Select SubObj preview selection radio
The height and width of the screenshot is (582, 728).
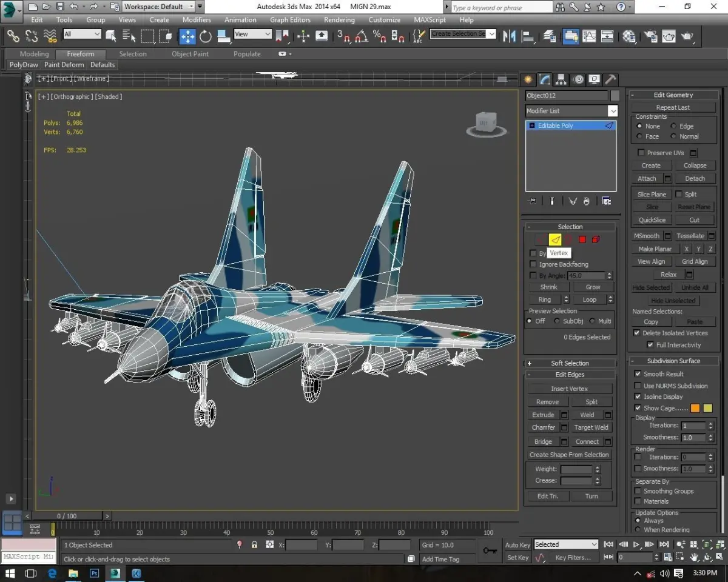click(558, 321)
